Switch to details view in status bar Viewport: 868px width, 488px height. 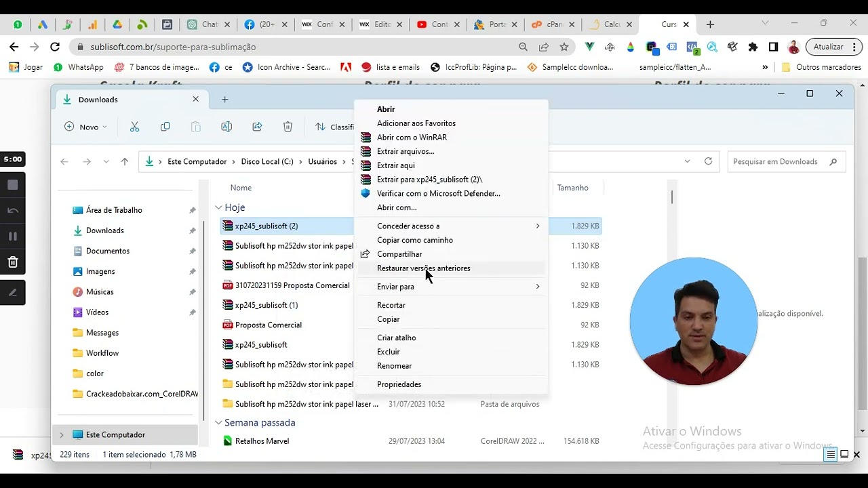(x=831, y=455)
